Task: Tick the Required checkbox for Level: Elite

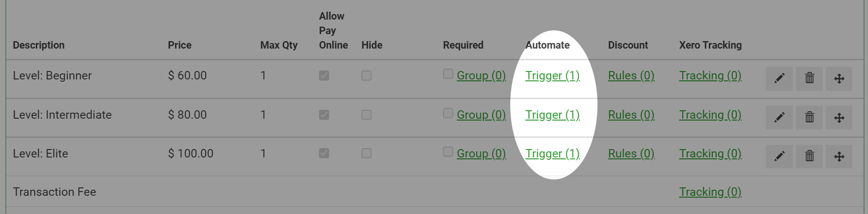Action: [448, 152]
